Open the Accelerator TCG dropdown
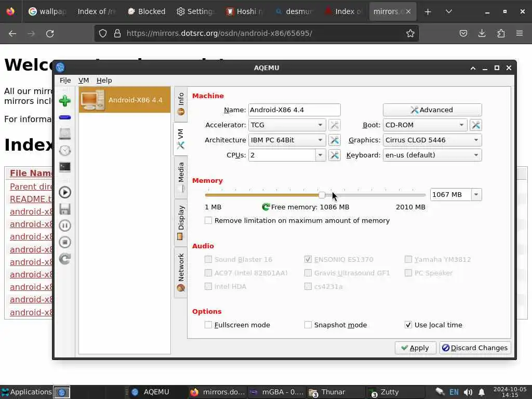The width and height of the screenshot is (532, 399). [287, 125]
